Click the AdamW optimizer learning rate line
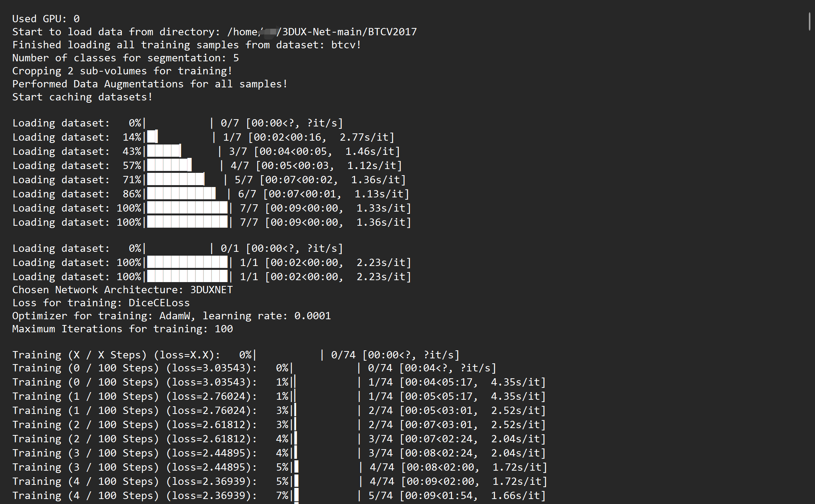The width and height of the screenshot is (815, 504). click(x=171, y=316)
